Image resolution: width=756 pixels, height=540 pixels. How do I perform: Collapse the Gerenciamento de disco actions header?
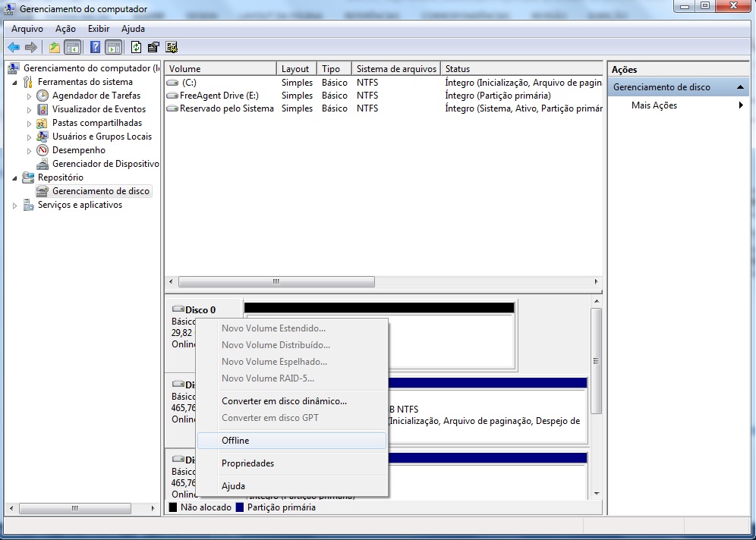point(740,87)
